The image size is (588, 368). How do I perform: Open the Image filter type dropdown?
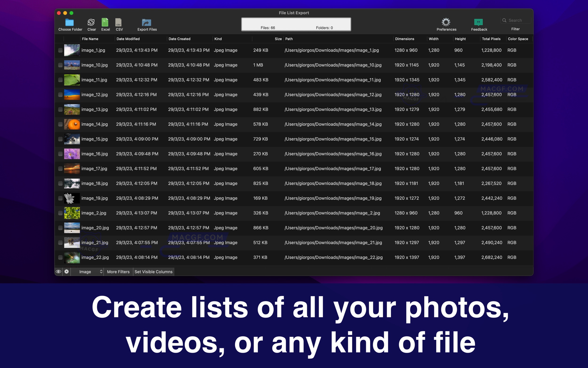pyautogui.click(x=87, y=272)
